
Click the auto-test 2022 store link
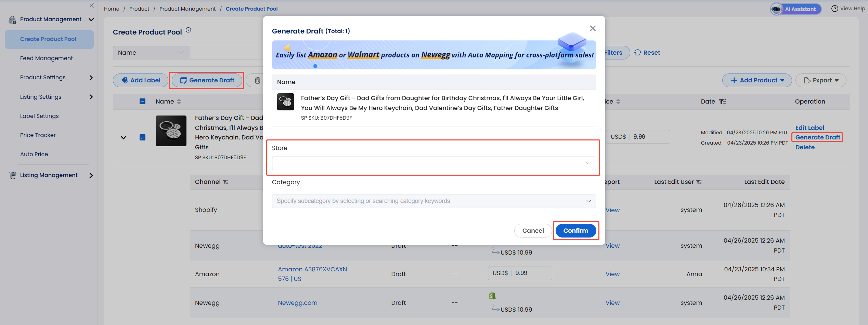point(300,246)
